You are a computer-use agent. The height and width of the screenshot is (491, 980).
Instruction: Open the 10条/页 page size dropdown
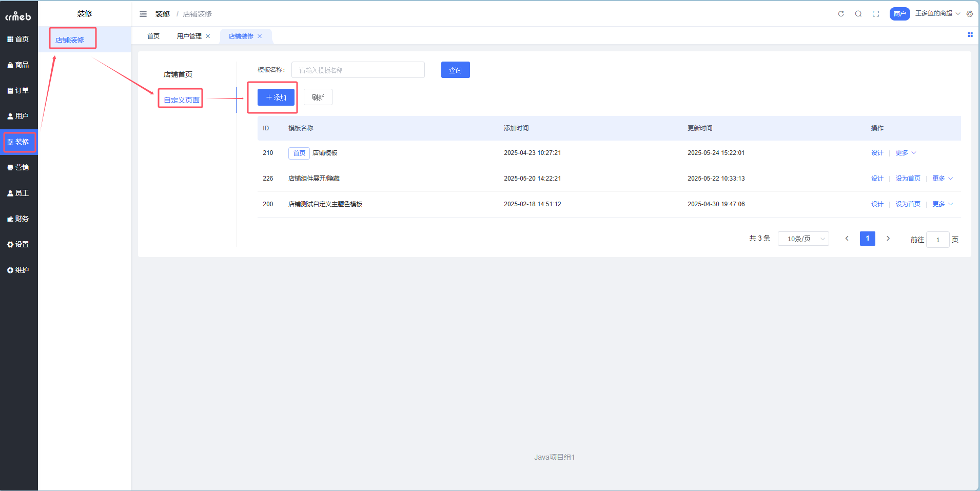803,239
